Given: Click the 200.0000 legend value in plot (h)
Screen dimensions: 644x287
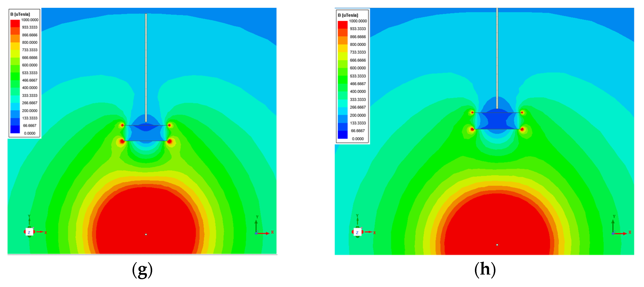Looking at the screenshot, I should 358,115.
